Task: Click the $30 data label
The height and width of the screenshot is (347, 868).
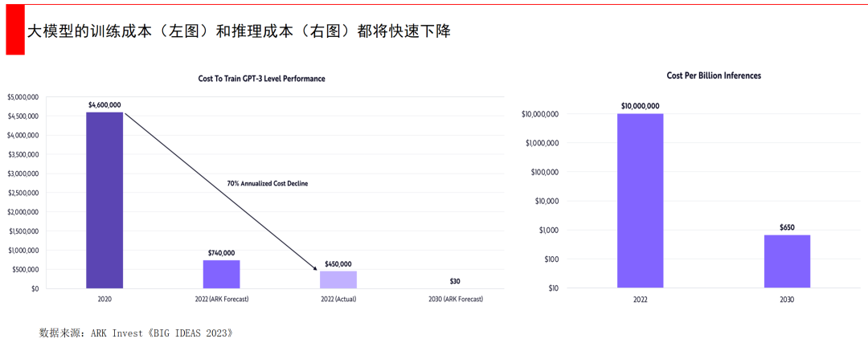Action: pyautogui.click(x=455, y=281)
